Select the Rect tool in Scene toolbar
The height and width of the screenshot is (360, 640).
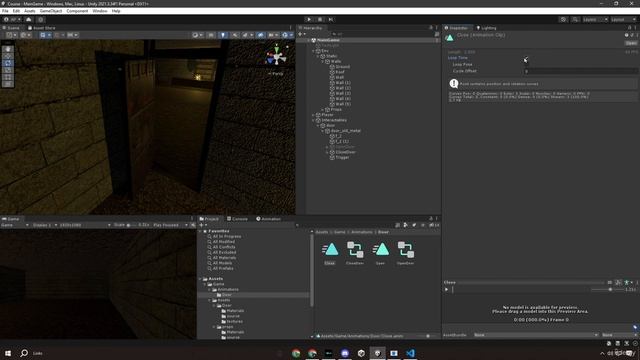click(x=8, y=77)
